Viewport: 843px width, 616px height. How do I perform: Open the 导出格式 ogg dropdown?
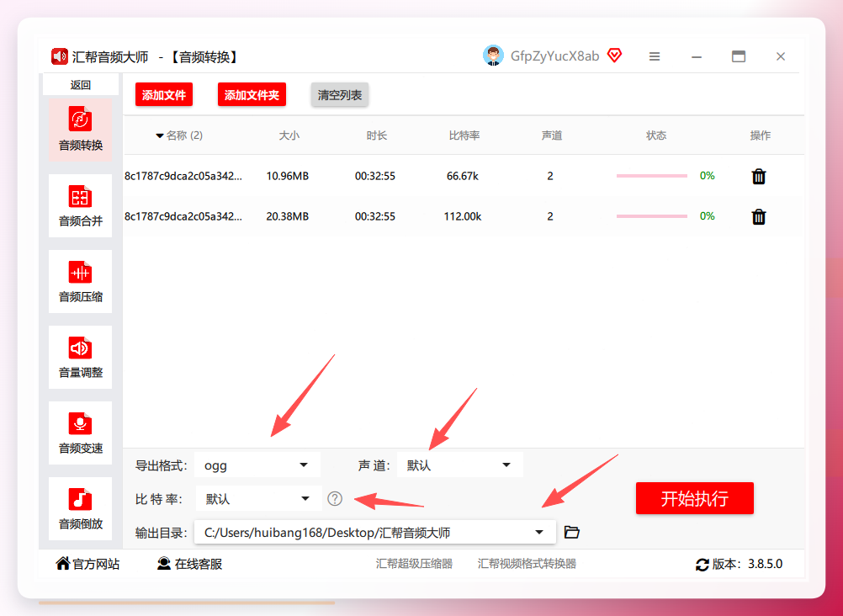(x=257, y=465)
